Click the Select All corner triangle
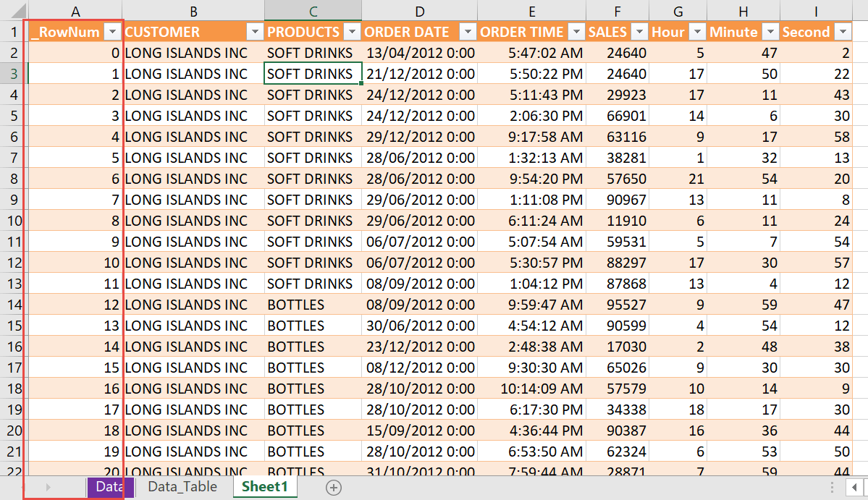 [x=17, y=11]
